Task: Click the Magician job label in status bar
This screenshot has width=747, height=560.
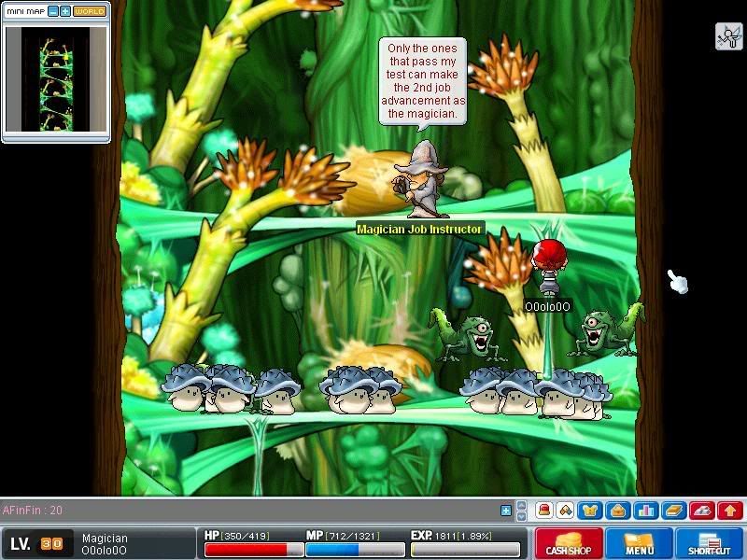Action: (105, 539)
